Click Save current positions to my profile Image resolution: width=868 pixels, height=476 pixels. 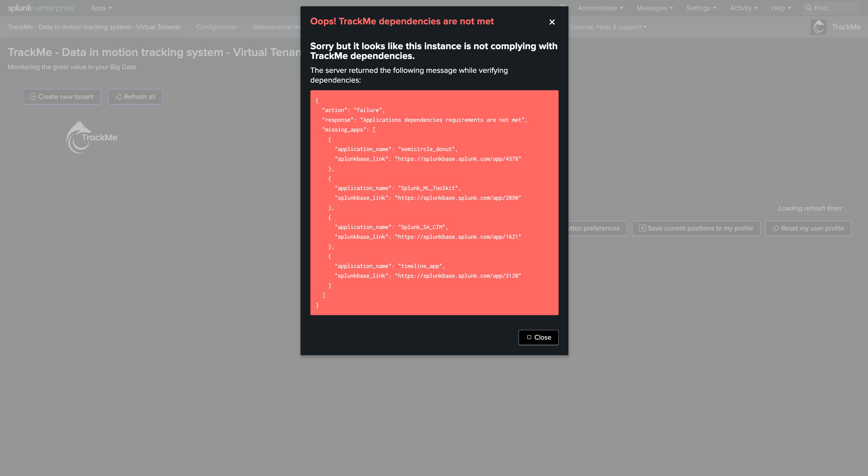pyautogui.click(x=696, y=228)
